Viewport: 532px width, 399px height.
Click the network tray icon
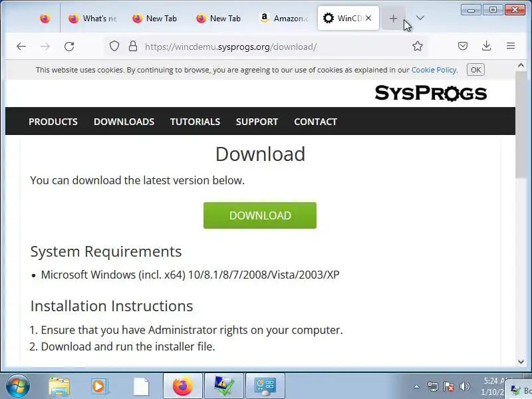pos(433,386)
